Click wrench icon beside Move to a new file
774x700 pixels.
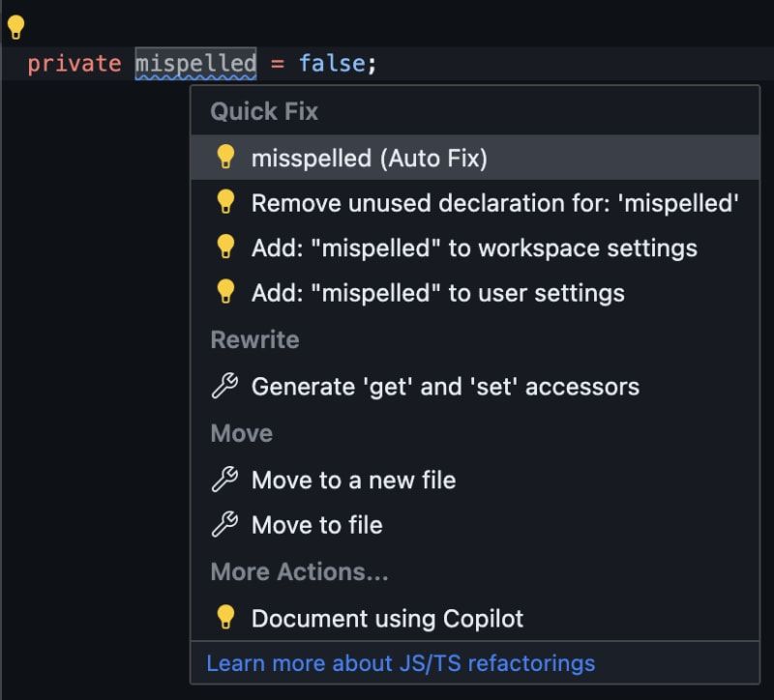(224, 480)
